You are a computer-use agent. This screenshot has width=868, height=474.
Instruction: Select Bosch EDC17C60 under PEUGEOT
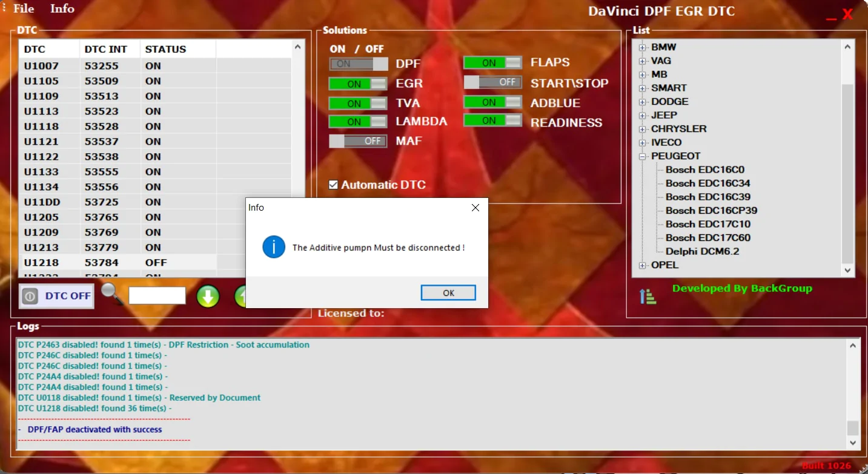[707, 237]
